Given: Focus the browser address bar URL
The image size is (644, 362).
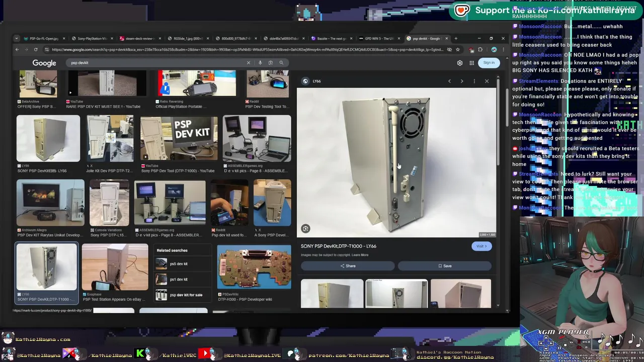Looking at the screenshot, I should click(x=247, y=49).
